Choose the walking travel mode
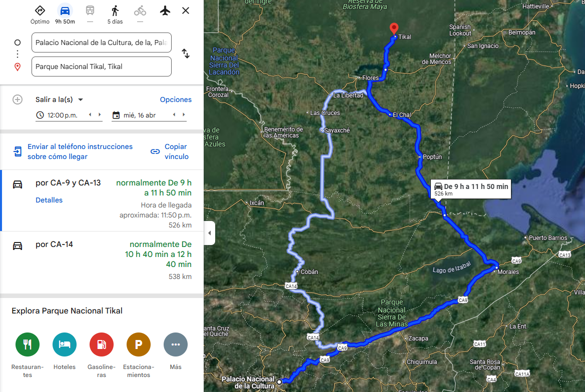Image resolution: width=585 pixels, height=392 pixels. click(115, 11)
